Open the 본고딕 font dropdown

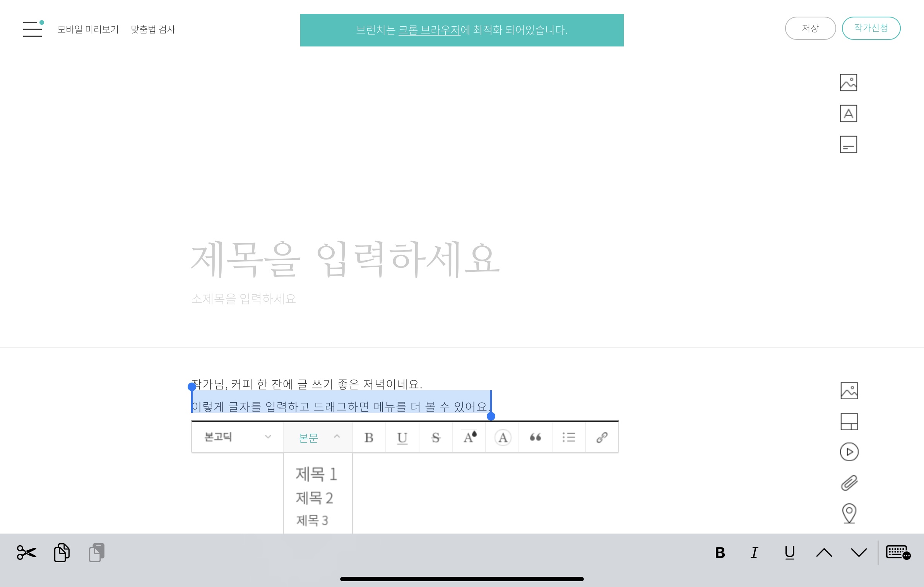click(x=237, y=437)
